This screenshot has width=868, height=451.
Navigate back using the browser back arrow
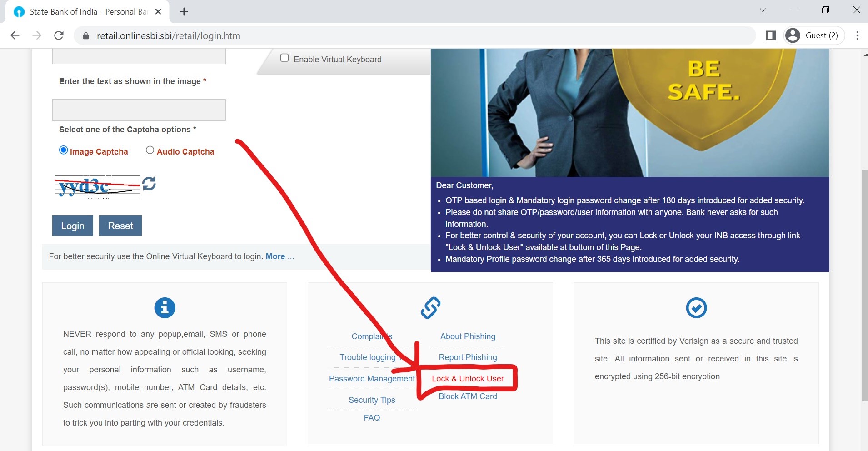click(15, 35)
